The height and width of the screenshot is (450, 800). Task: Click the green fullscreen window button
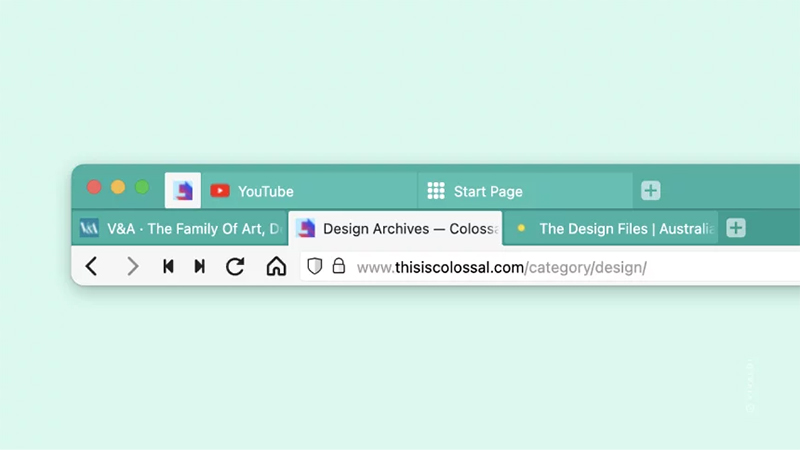coord(142,187)
